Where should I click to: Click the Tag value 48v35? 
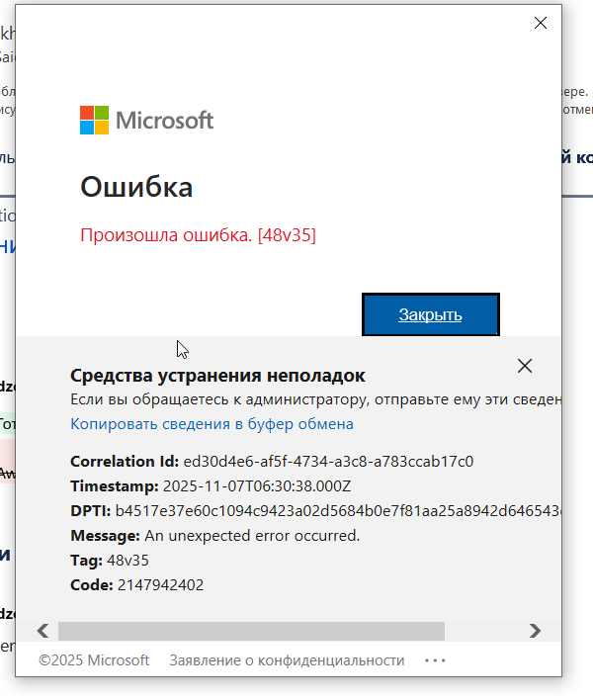click(127, 561)
